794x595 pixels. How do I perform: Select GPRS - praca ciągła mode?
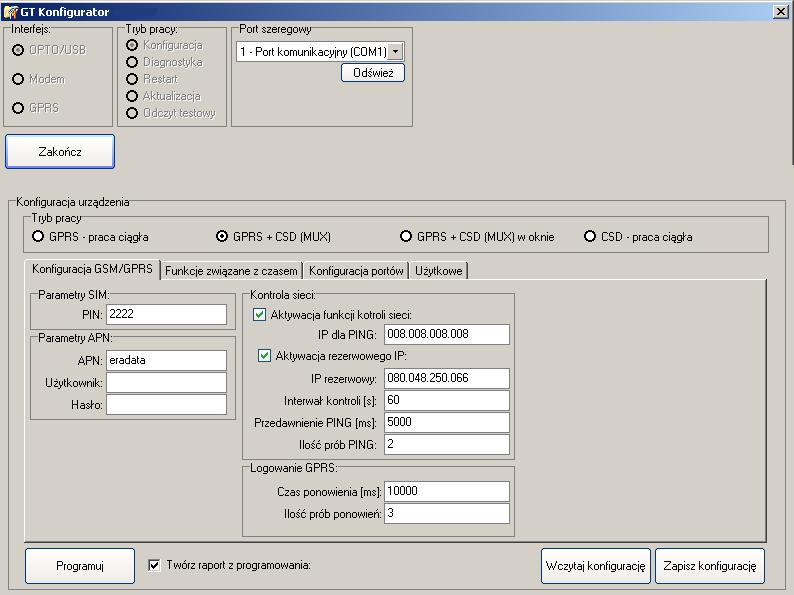coord(38,236)
